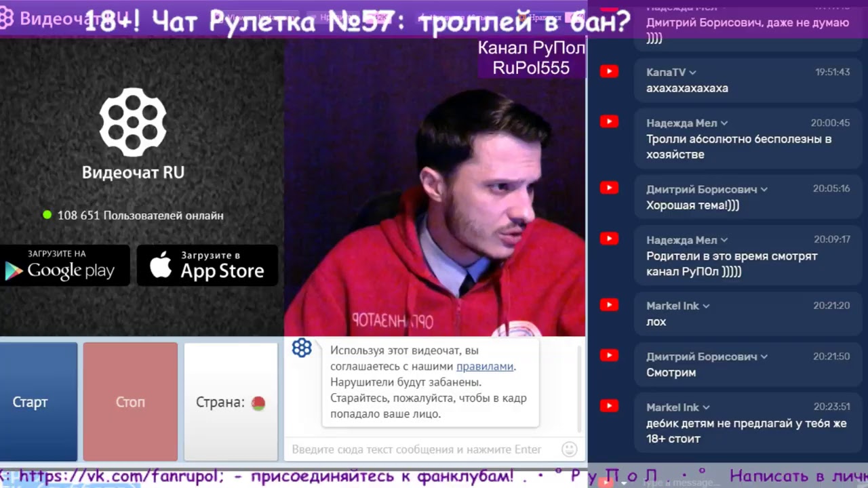Expand КапаTV username chevron
868x488 pixels.
coord(692,73)
